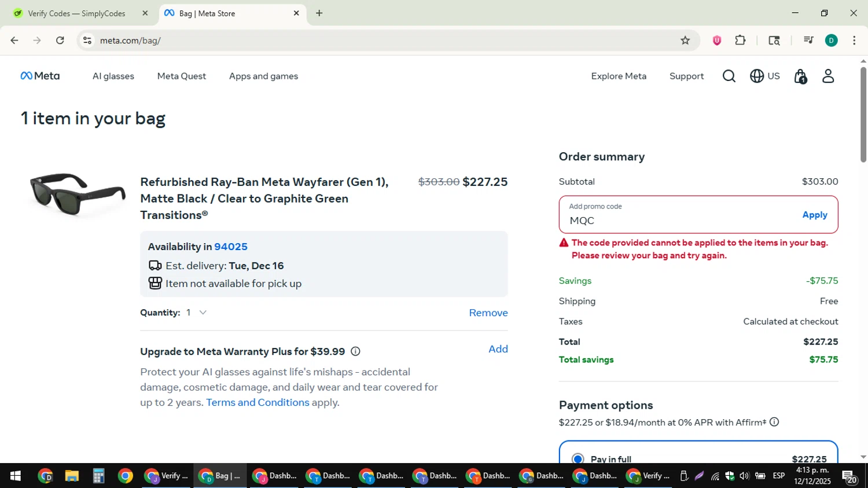The height and width of the screenshot is (488, 868).
Task: Open the notification center icon
Action: pos(849,477)
